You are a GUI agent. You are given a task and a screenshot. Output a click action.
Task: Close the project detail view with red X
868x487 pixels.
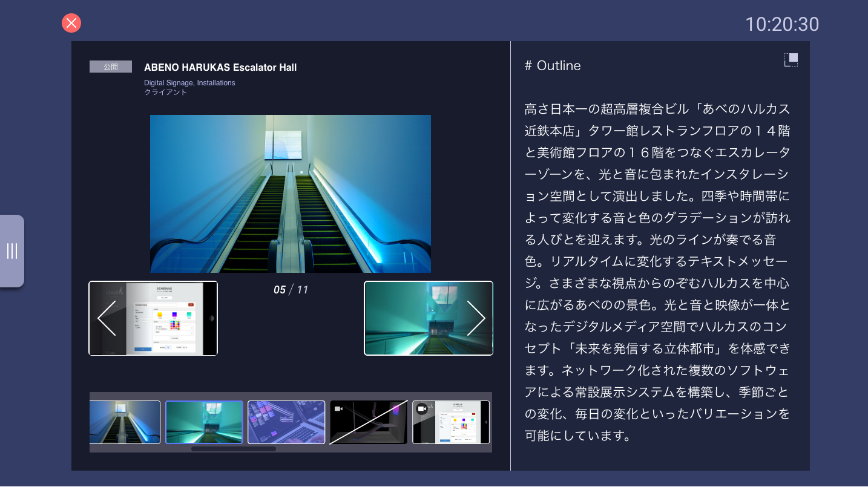pos(71,24)
